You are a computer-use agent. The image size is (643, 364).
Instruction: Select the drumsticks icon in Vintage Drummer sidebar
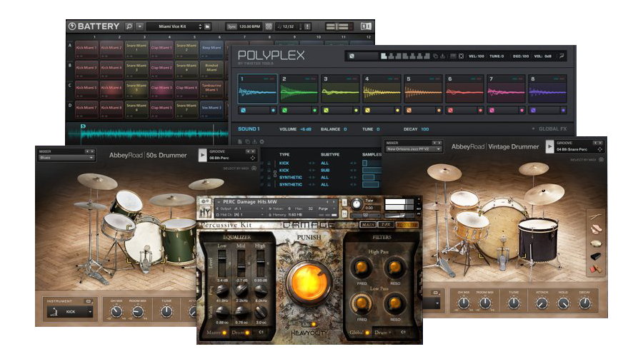596,216
